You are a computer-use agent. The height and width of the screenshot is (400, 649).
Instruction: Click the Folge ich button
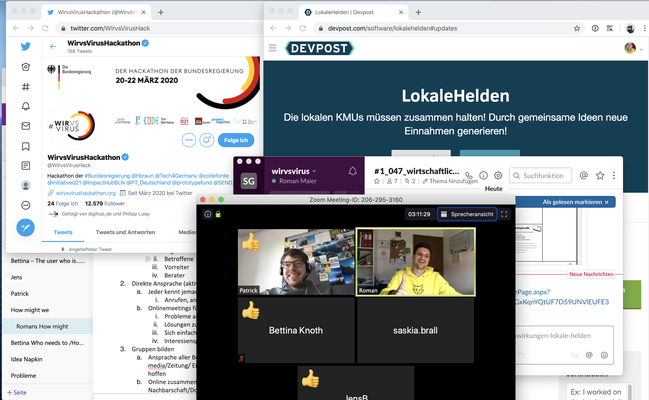(x=236, y=140)
